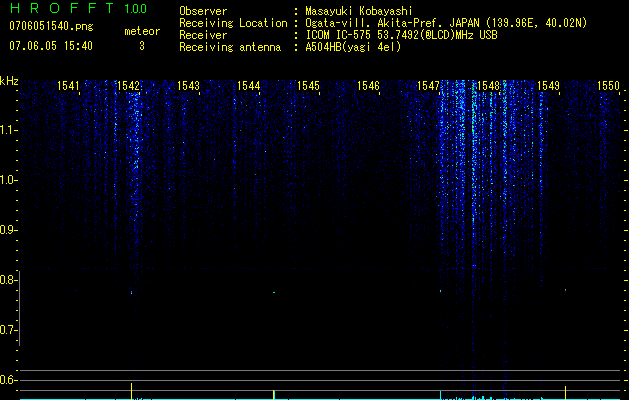Select the filename 0706051540.png
Image resolution: width=629 pixels, height=400 pixels.
51,26
